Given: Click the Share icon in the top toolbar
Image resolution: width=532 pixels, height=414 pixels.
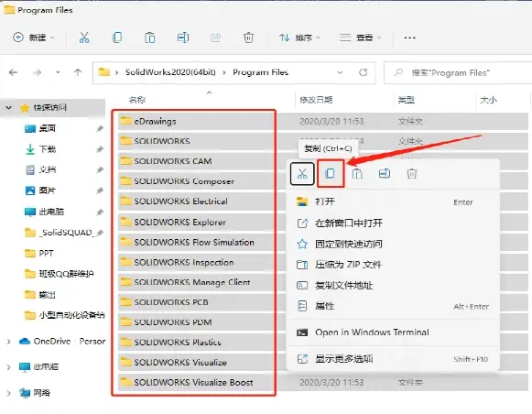Looking at the screenshot, I should point(215,38).
